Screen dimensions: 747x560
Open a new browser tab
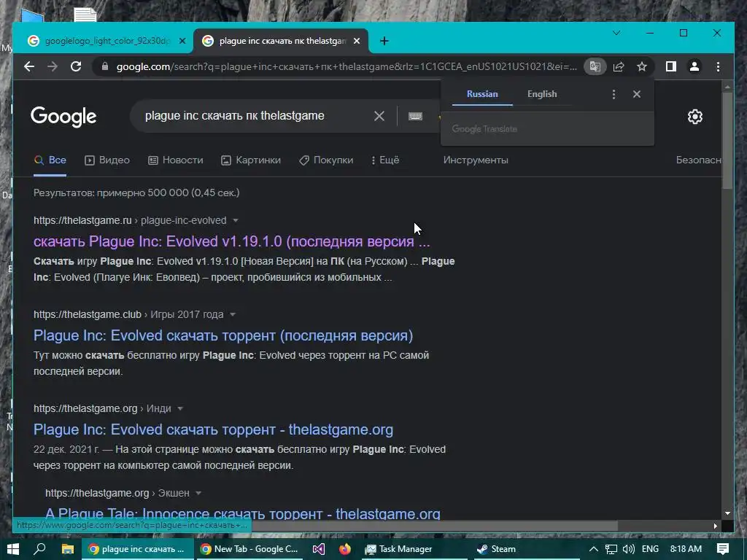(384, 41)
